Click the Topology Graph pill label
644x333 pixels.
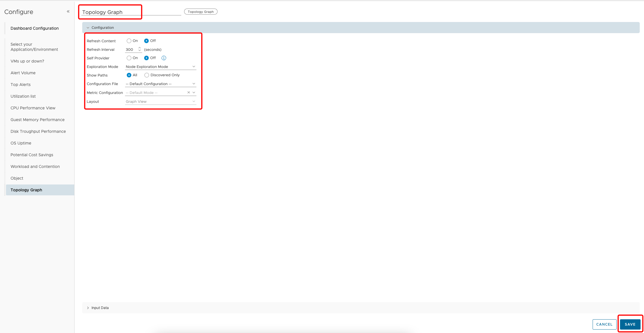(x=201, y=11)
